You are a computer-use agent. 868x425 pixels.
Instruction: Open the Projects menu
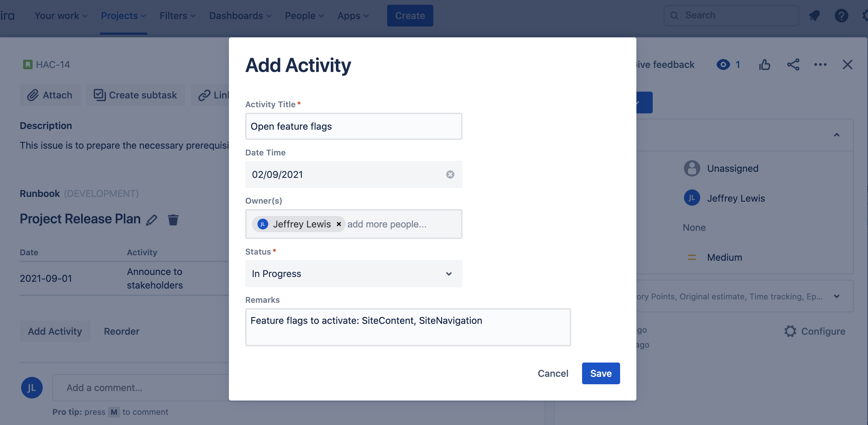tap(123, 16)
